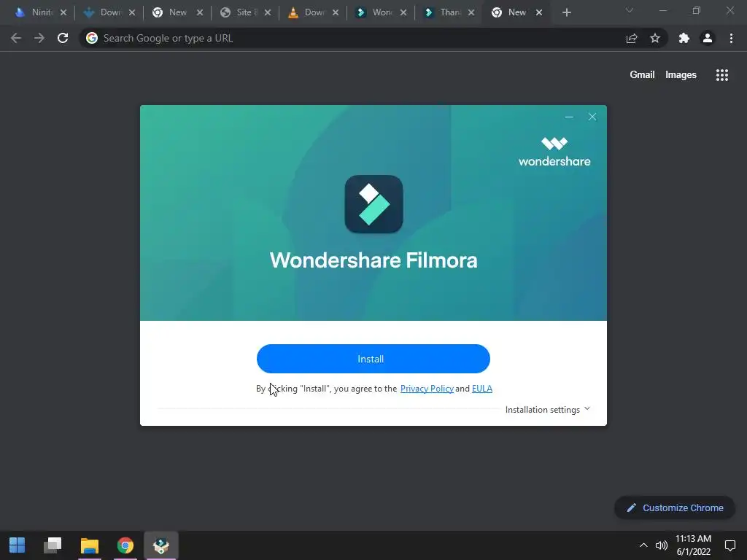Image resolution: width=747 pixels, height=560 pixels.
Task: Minimize the Filmora installer dialog
Action: [x=569, y=117]
